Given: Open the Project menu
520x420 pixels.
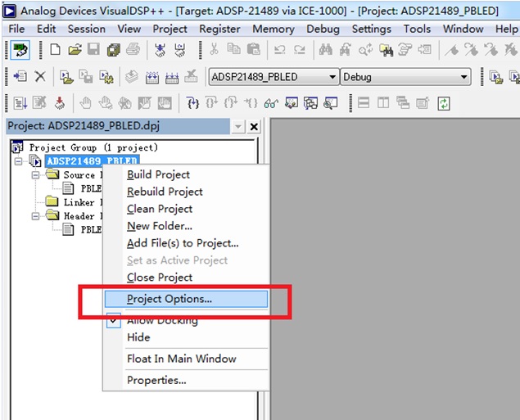Looking at the screenshot, I should (x=170, y=29).
